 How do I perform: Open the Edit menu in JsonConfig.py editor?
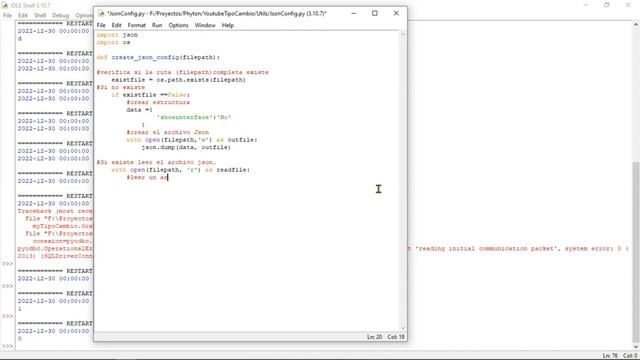116,25
